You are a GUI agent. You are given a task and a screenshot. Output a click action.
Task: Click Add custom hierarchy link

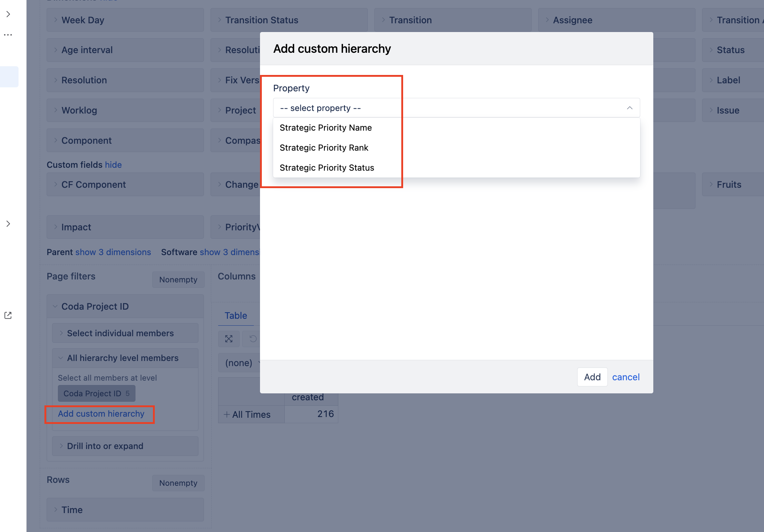click(x=101, y=414)
